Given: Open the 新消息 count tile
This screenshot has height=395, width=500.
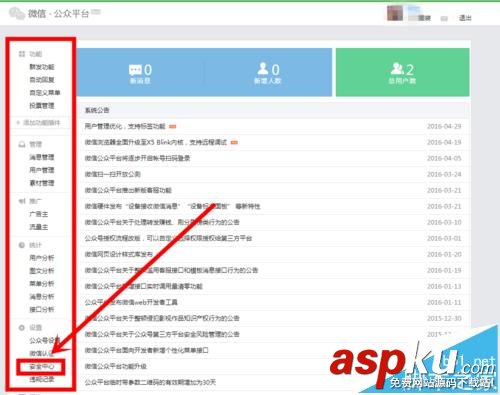Looking at the screenshot, I should tap(140, 72).
